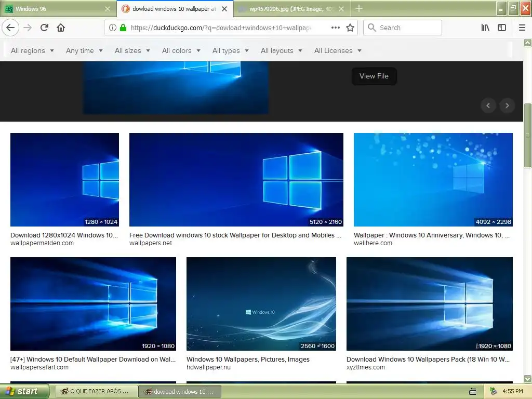Open Wallpaper : Windows 10 Anniversary link
This screenshot has height=399, width=532.
point(432,235)
